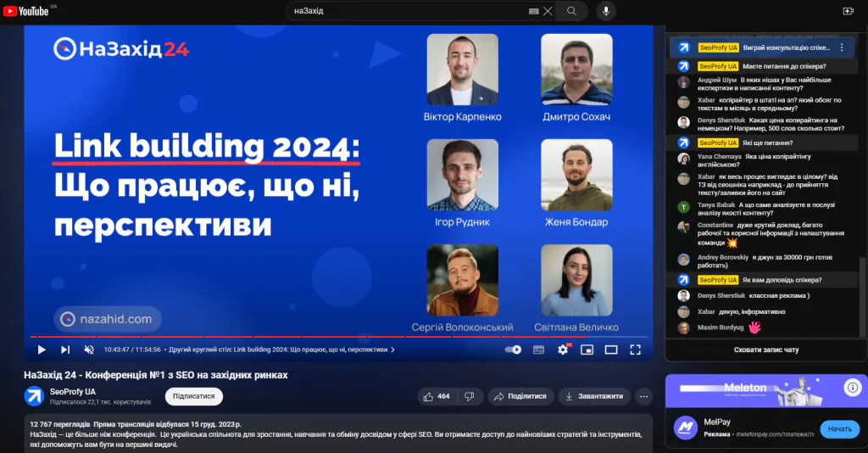
Task: Expand video description text box
Action: pyautogui.click(x=339, y=433)
